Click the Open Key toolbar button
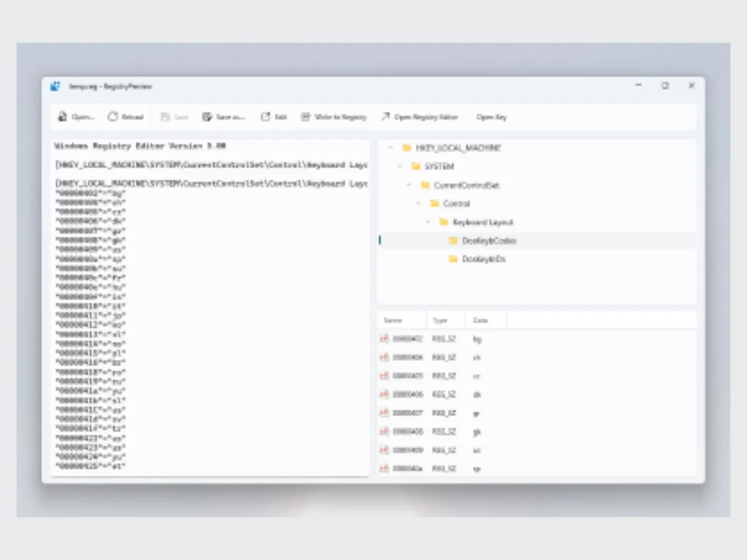Image resolution: width=747 pixels, height=560 pixels. (492, 117)
